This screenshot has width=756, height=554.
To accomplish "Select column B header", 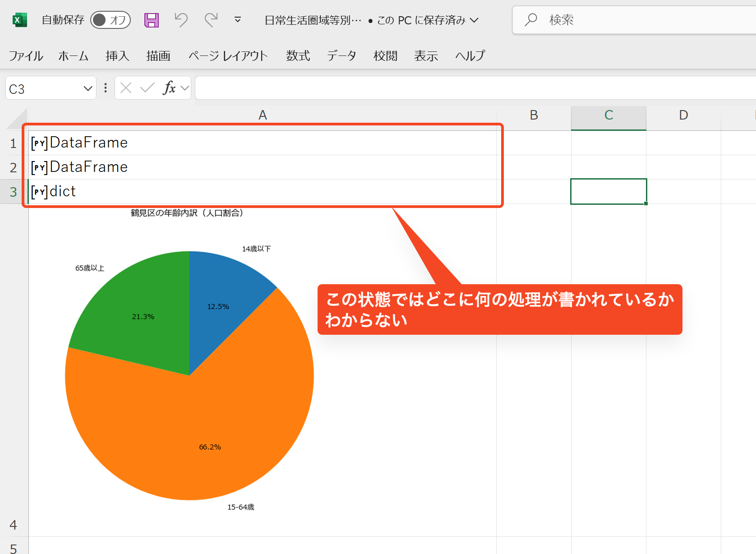I will [534, 115].
